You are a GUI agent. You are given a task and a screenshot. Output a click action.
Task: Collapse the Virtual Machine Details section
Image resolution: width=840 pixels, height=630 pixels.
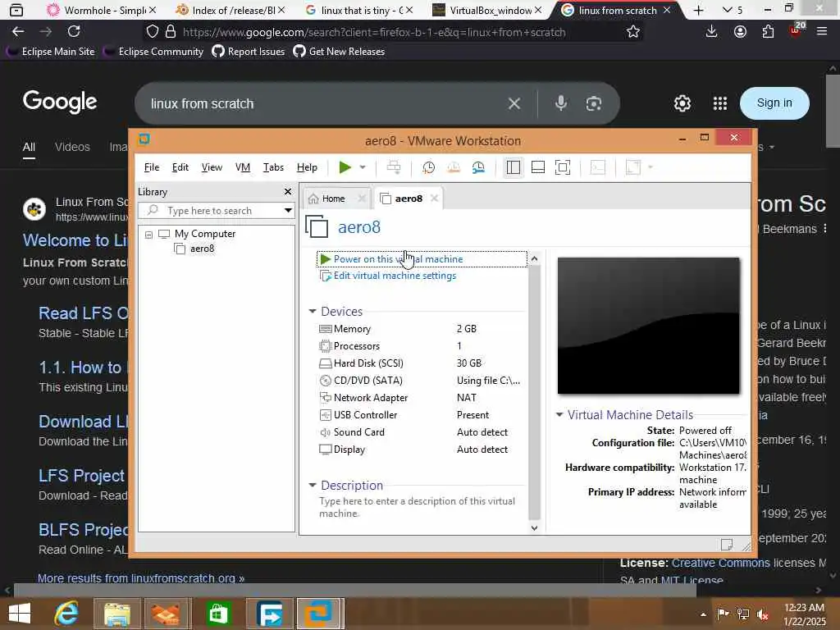559,414
